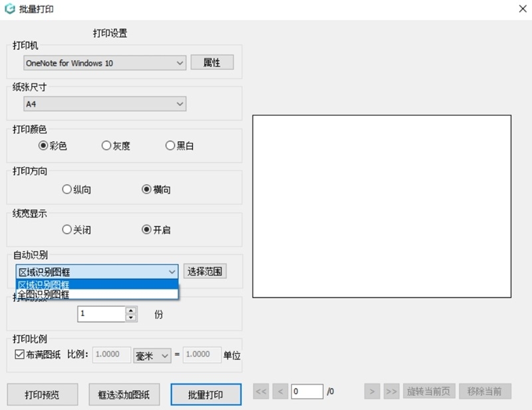Click the 旋转当前页 button
Screen dimensions: 532x410
(429, 391)
